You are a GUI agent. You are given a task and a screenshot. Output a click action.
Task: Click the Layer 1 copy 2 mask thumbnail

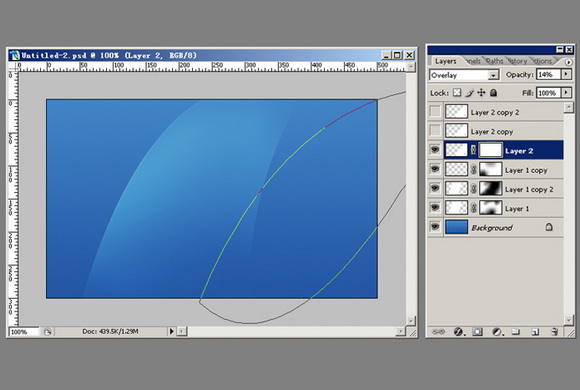coord(490,189)
